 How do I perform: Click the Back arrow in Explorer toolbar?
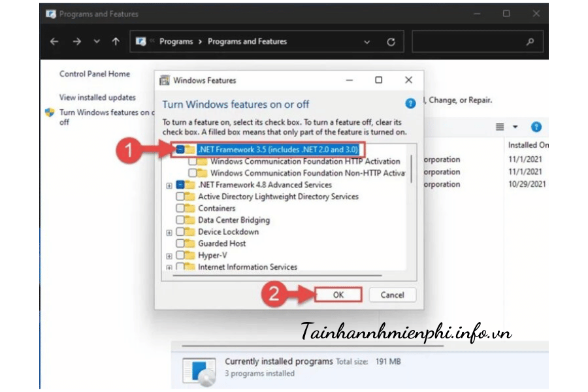click(x=54, y=42)
